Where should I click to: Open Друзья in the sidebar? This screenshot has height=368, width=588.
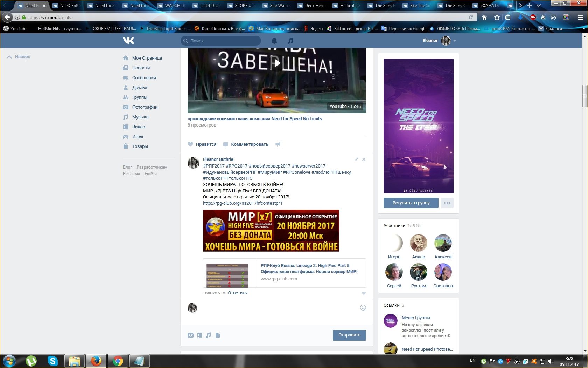coord(135,88)
